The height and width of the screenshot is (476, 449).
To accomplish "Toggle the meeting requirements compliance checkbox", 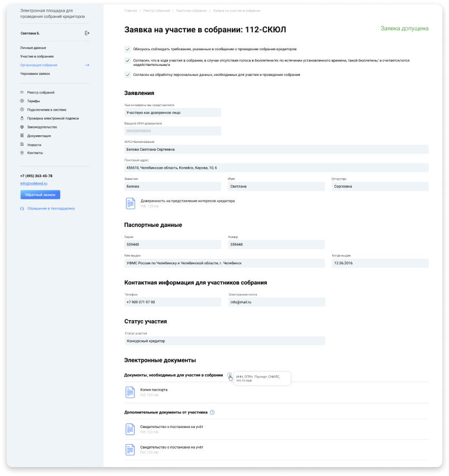I will click(x=128, y=50).
